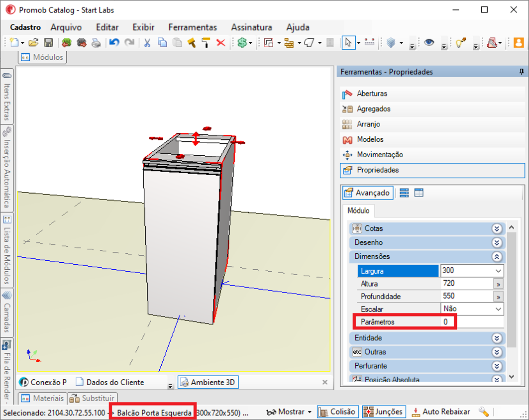Expand the Cotas section
Screen dimensions: 529x420
(x=497, y=228)
